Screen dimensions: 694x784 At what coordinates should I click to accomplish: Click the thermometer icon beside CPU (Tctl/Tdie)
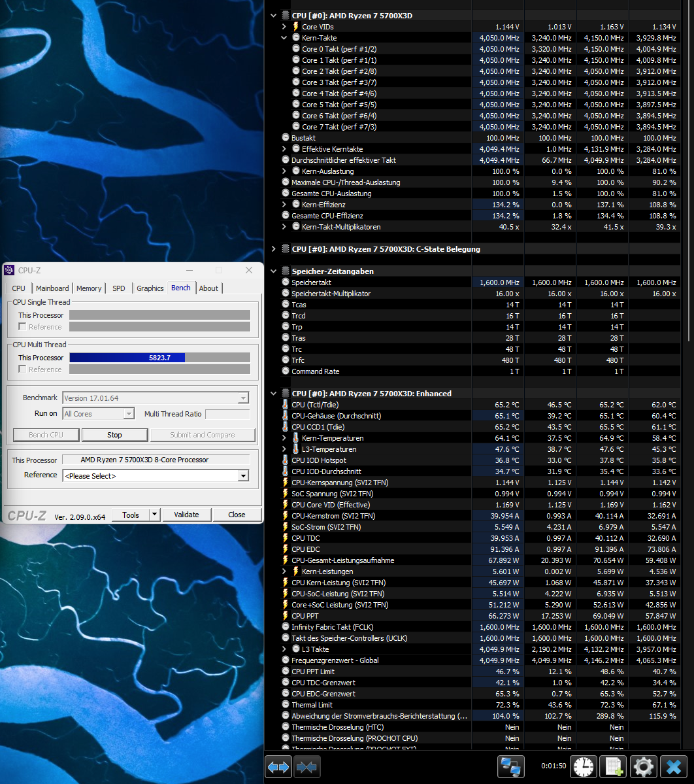click(x=286, y=405)
